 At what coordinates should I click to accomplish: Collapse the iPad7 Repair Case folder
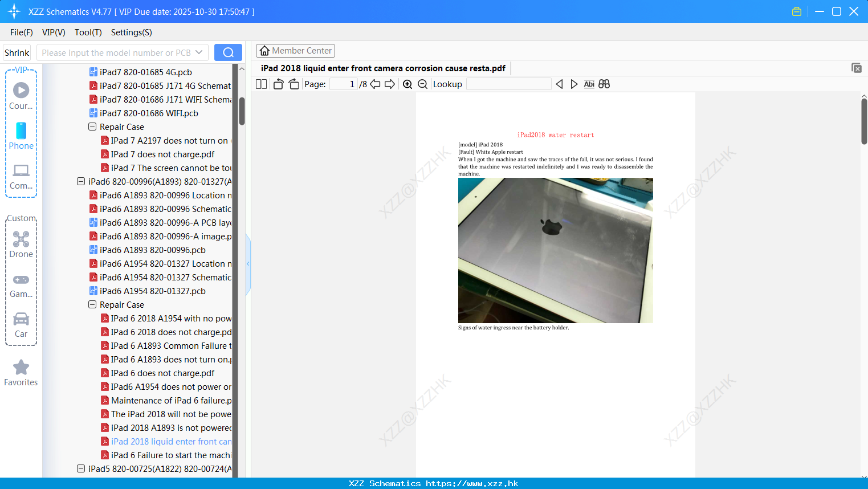point(92,127)
